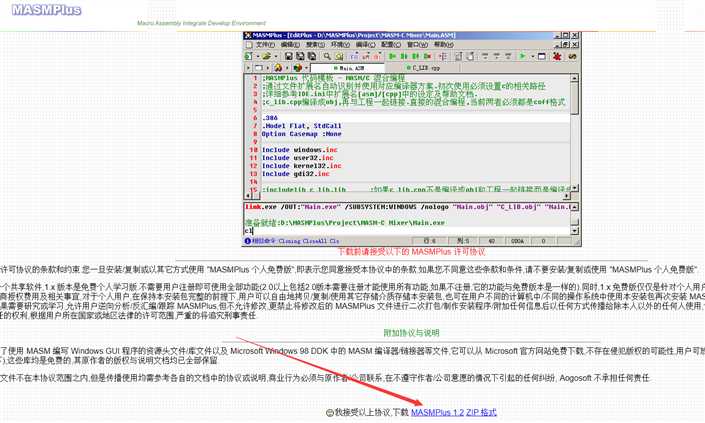The image size is (705, 423).
Task: Click the Save floppy disk icon
Action: 289,56
